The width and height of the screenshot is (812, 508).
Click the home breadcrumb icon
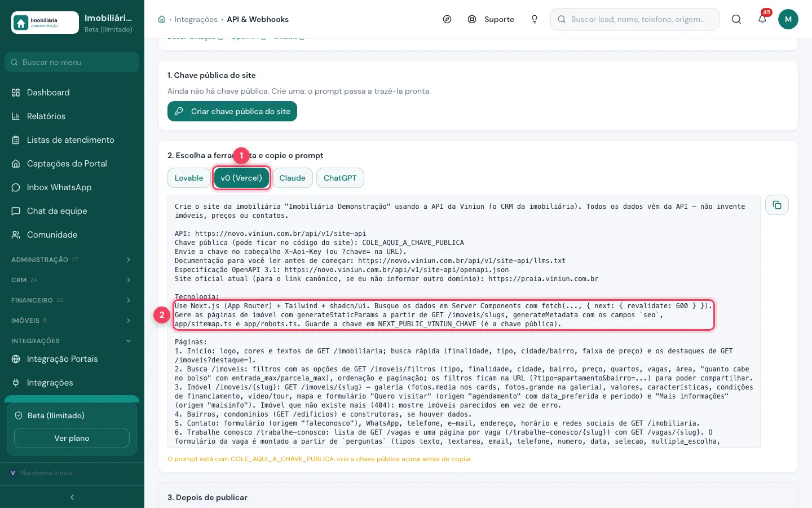coord(162,19)
